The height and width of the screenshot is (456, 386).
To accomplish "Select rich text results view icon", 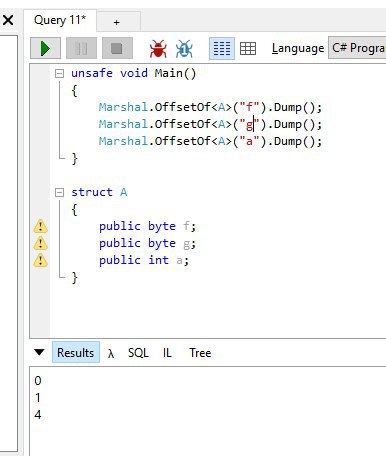I will 222,49.
